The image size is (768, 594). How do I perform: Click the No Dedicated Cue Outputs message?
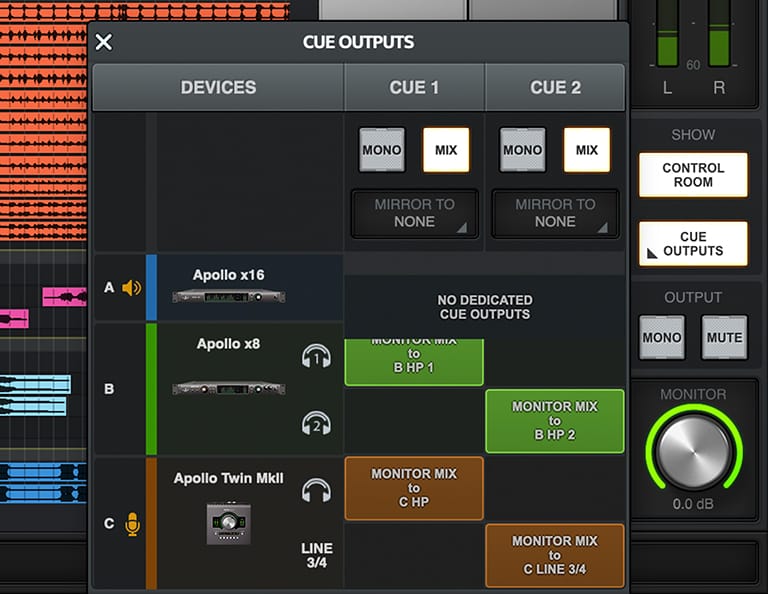coord(485,307)
